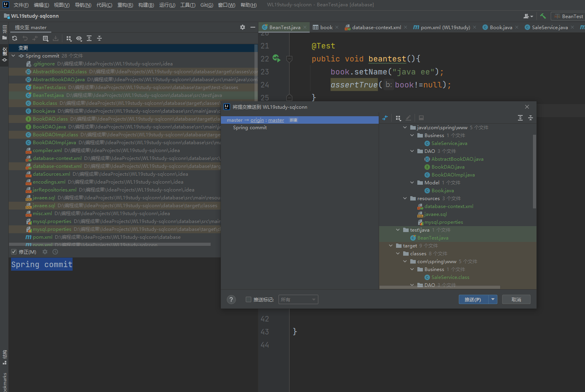This screenshot has height=392, width=585.
Task: Collapse the Model folder in push dialog
Action: coord(412,182)
